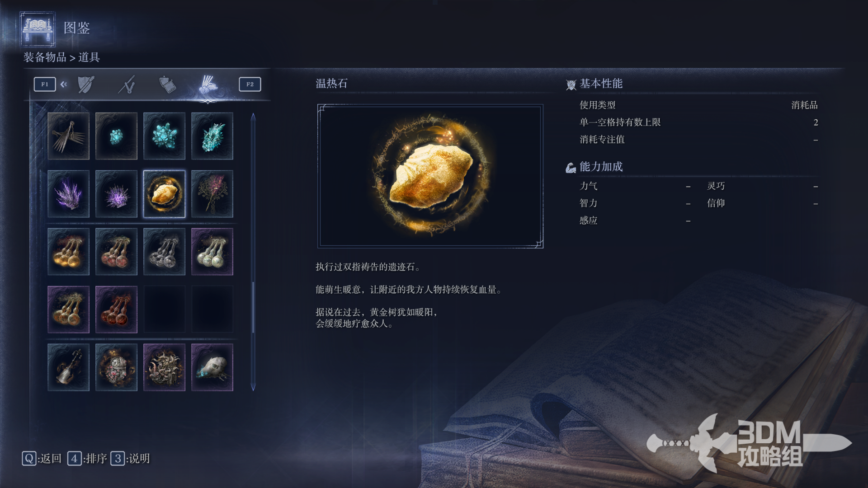Click the encyclopedia book icon at top
Viewport: 868px width, 488px height.
tap(38, 29)
